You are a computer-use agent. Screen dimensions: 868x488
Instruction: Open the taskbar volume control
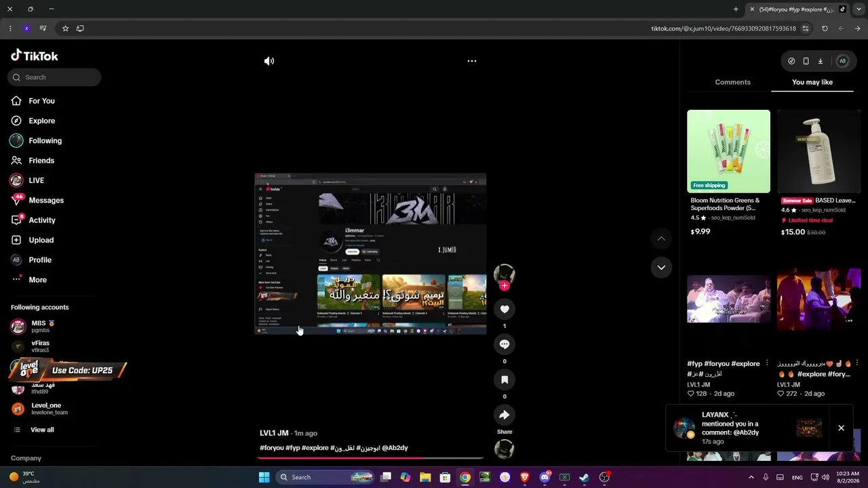coord(826,477)
